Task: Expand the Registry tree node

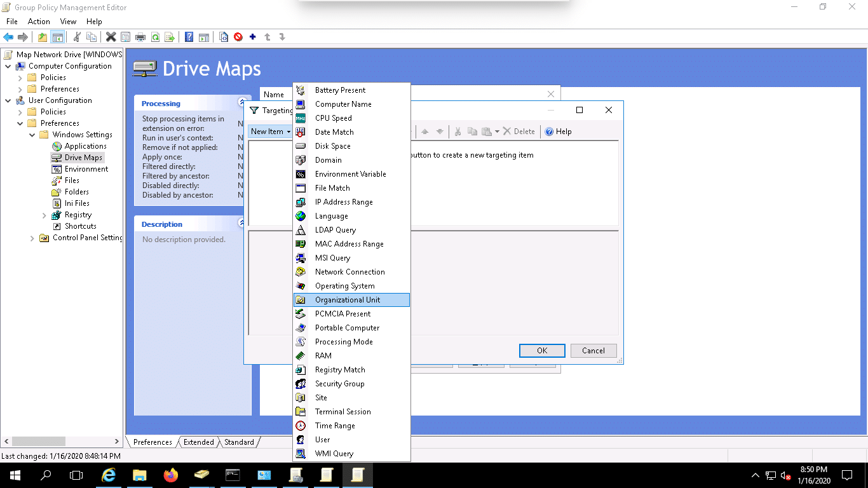Action: (x=44, y=215)
